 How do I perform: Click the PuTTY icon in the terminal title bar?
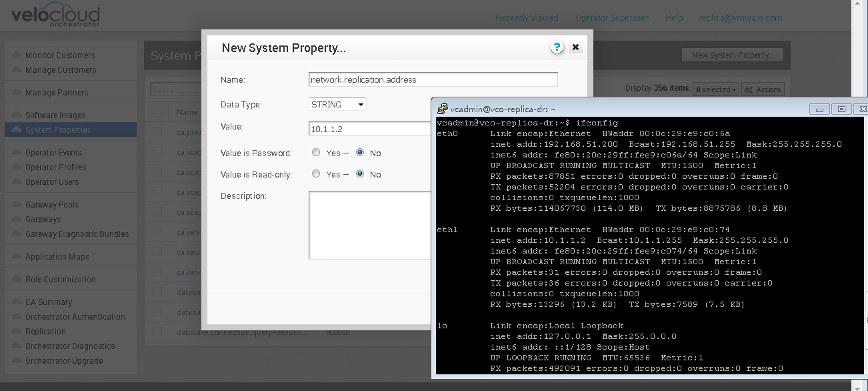[441, 109]
